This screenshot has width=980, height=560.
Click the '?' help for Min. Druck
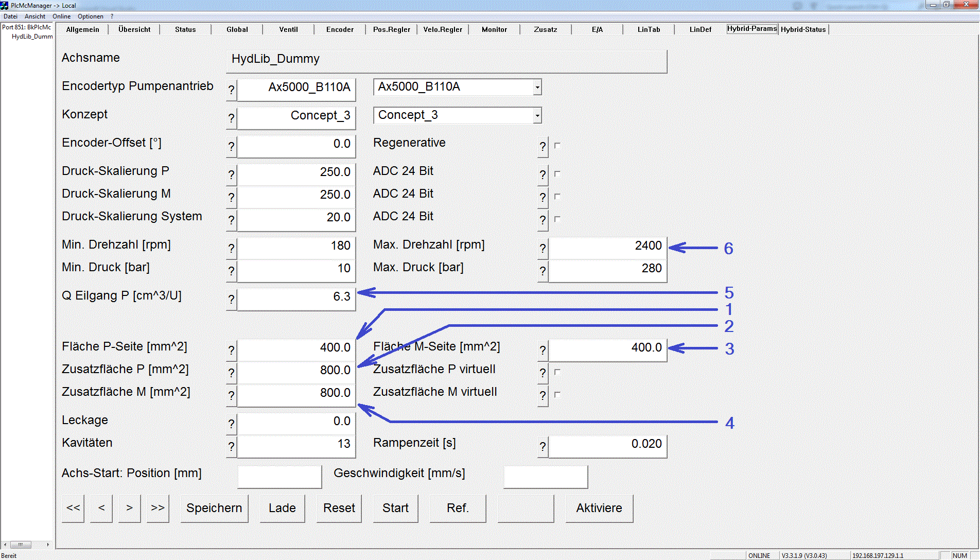(x=232, y=271)
